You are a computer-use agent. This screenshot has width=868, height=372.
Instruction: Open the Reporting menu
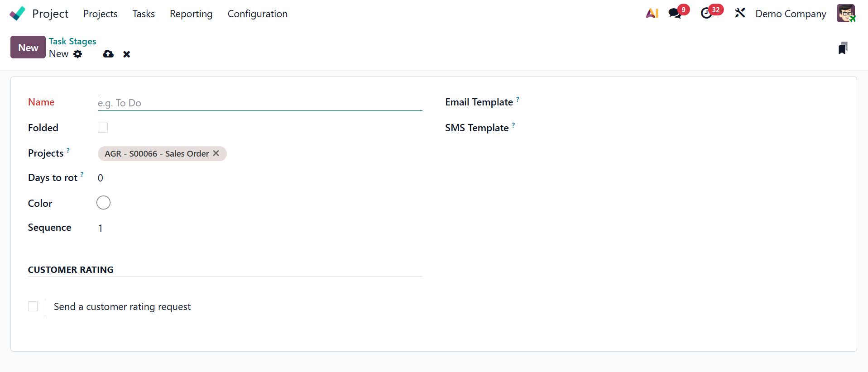point(191,14)
